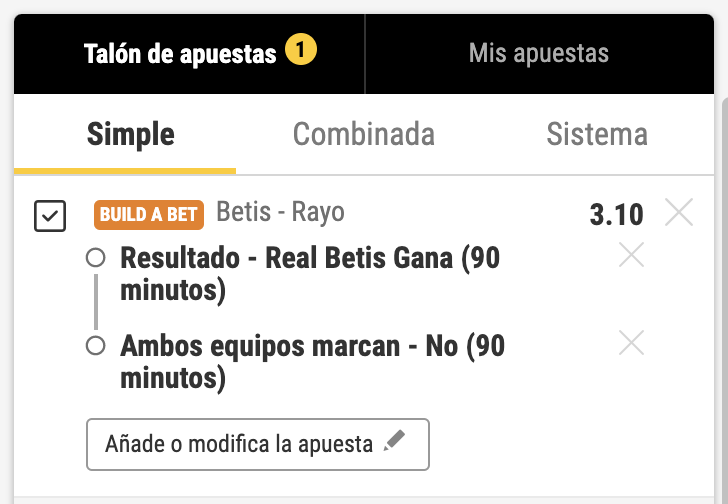Open the Talón de apuestas tab
Image resolution: width=728 pixels, height=504 pixels.
click(x=180, y=54)
